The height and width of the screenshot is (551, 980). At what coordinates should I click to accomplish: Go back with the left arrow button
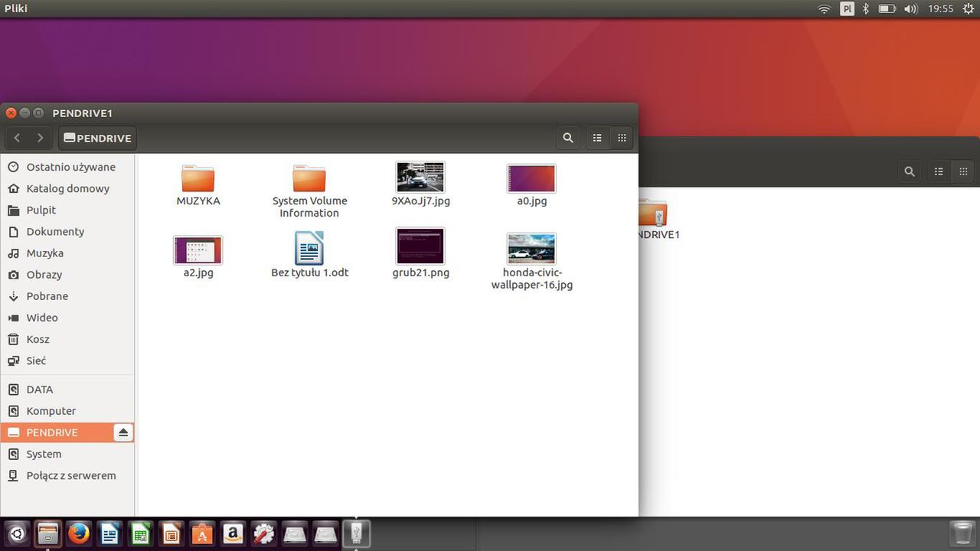click(x=18, y=138)
